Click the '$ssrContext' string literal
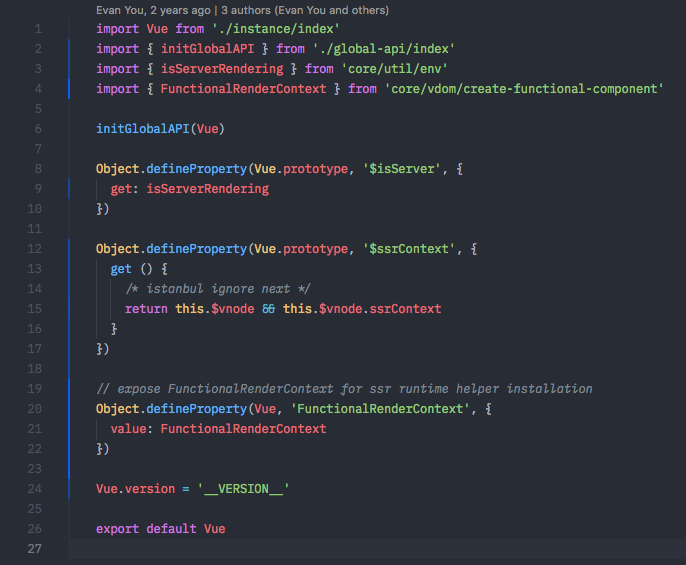This screenshot has height=565, width=686. pyautogui.click(x=408, y=249)
